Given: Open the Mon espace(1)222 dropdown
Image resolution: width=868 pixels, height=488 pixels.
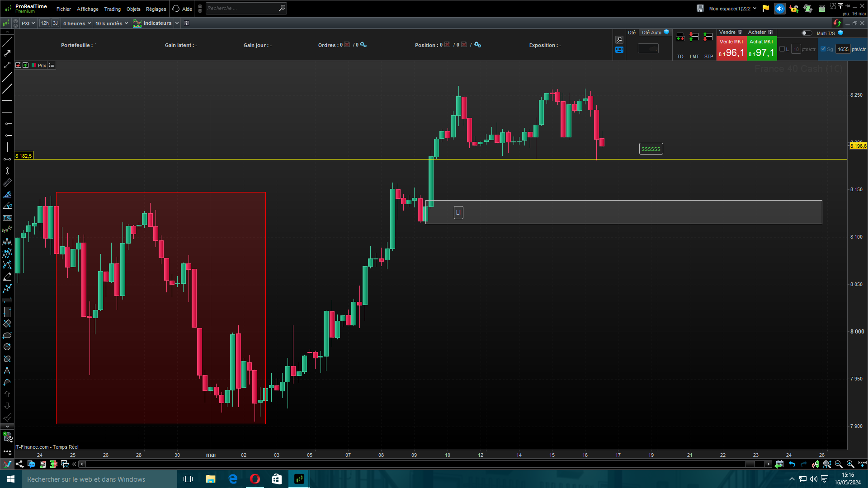Looking at the screenshot, I should coord(732,9).
